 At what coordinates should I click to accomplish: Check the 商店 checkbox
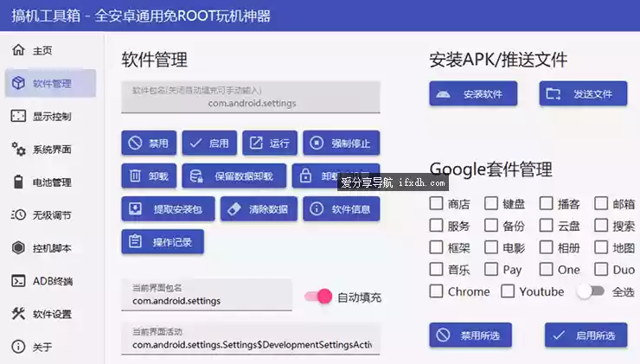(437, 203)
